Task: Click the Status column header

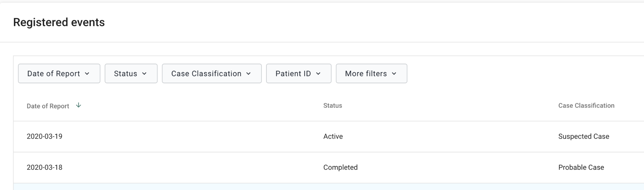Action: (333, 105)
